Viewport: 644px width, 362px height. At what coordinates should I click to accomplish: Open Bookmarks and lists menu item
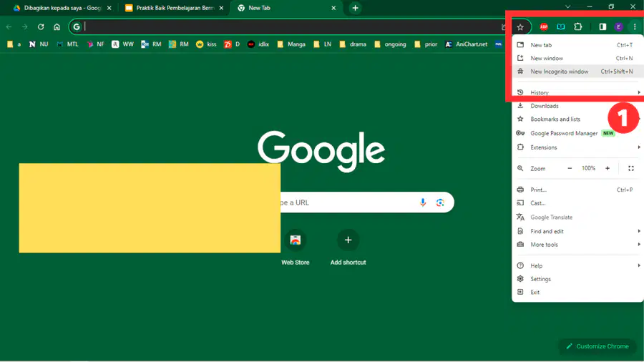[x=578, y=119]
